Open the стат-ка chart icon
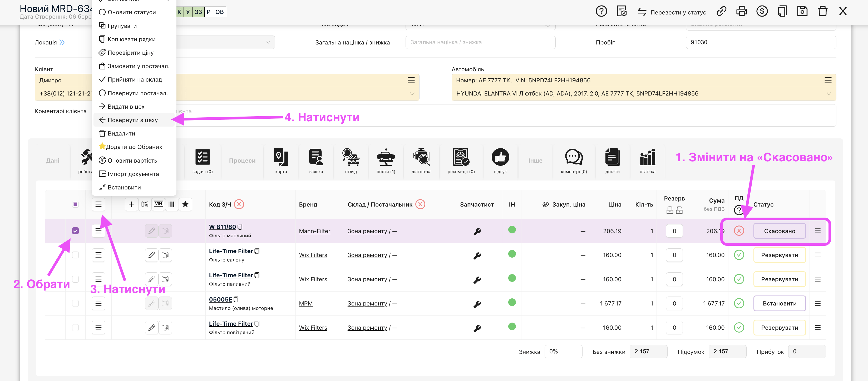 (647, 158)
